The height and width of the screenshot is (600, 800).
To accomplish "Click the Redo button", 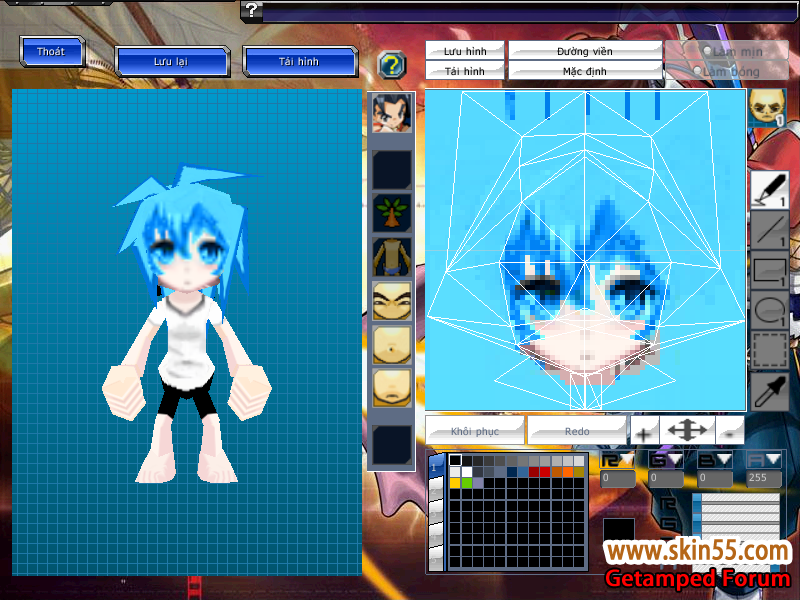I will tap(577, 431).
